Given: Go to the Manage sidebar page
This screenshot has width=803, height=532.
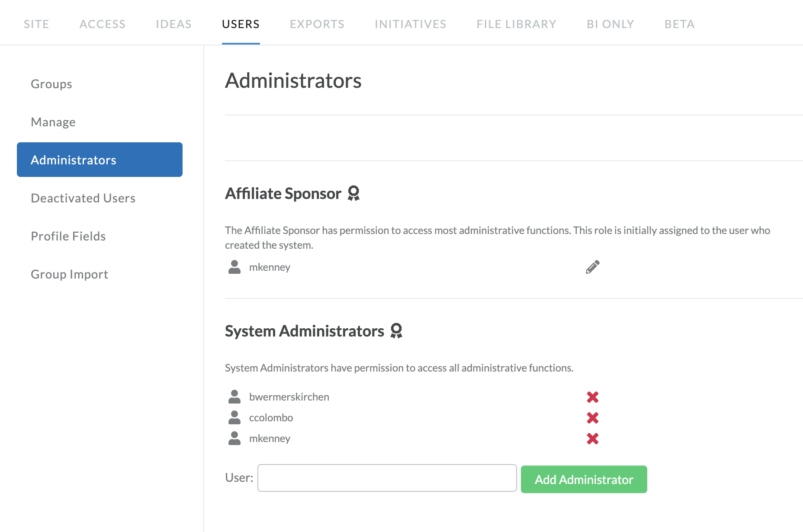Looking at the screenshot, I should (x=100, y=122).
